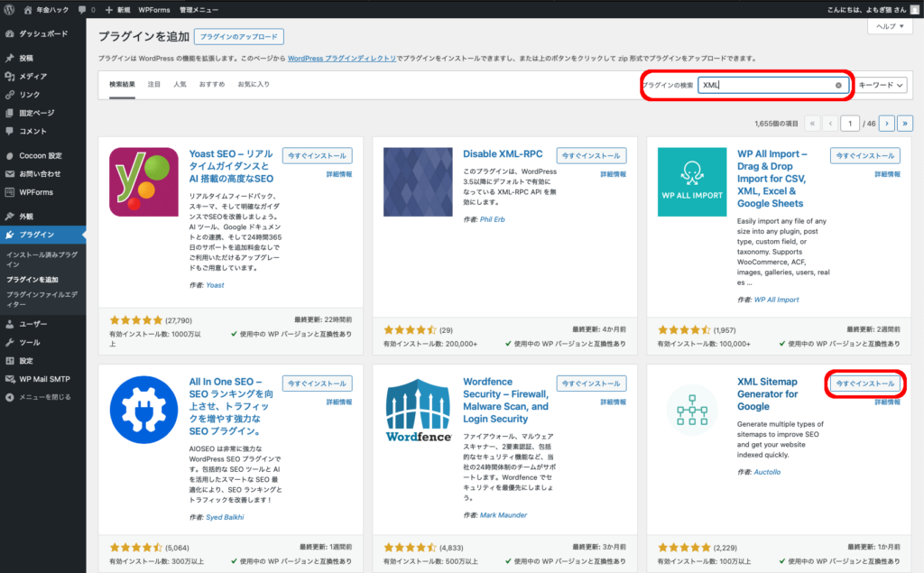Click the comments bubble icon in admin bar
This screenshot has width=924, height=573.
point(85,9)
